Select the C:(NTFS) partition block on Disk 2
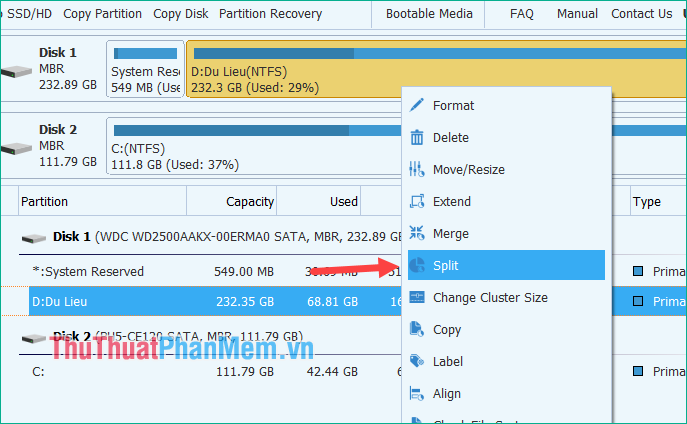Viewport: 687px width, 424px height. [x=254, y=146]
